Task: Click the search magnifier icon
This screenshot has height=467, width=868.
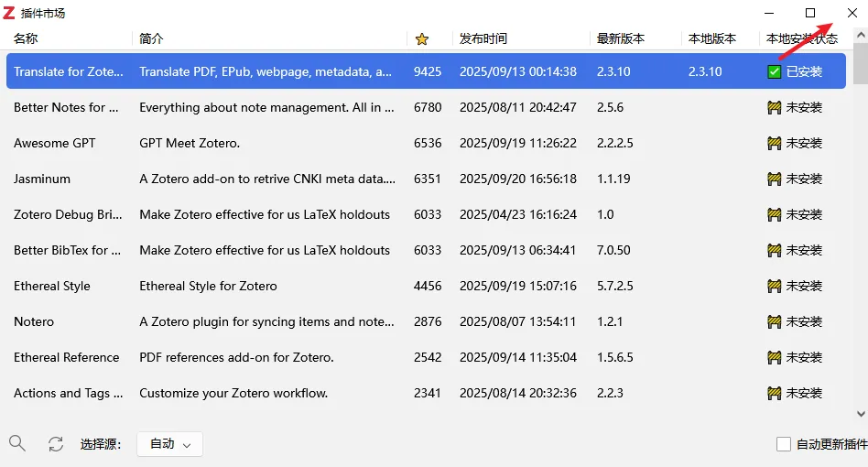Action: tap(17, 443)
